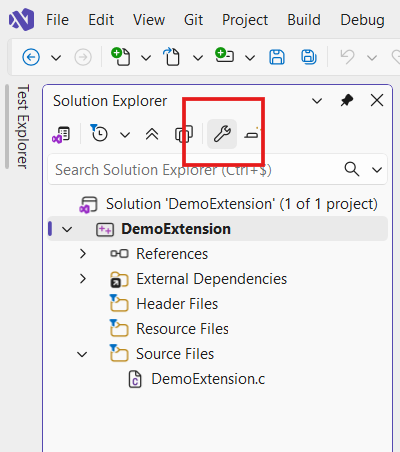Open the Pending Changes Filter dropdown
Screen dimensions: 400x452
pos(125,135)
